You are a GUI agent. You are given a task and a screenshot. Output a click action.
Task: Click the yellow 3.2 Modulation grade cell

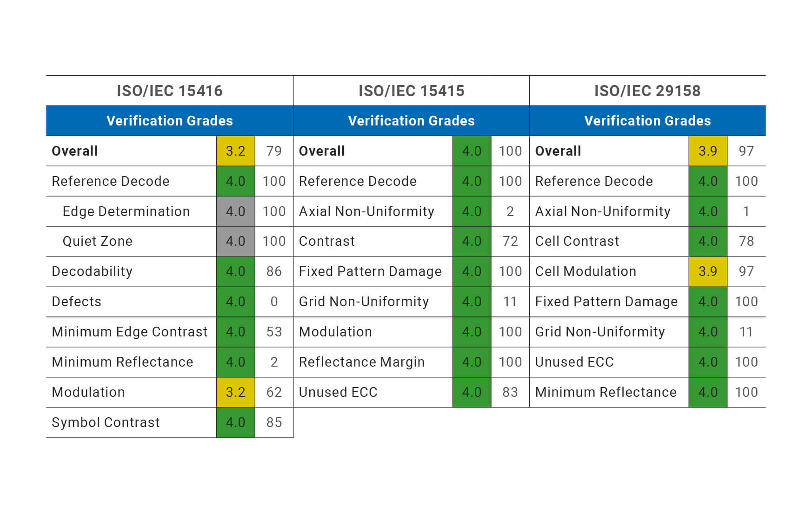[x=235, y=392]
